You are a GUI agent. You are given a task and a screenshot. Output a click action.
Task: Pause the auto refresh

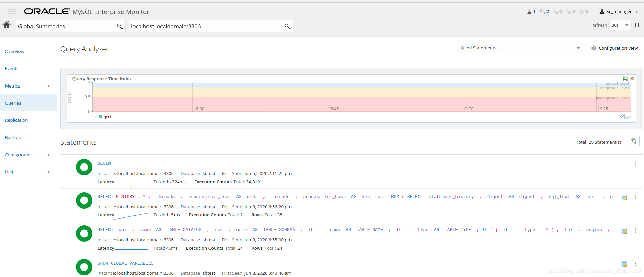[637, 25]
